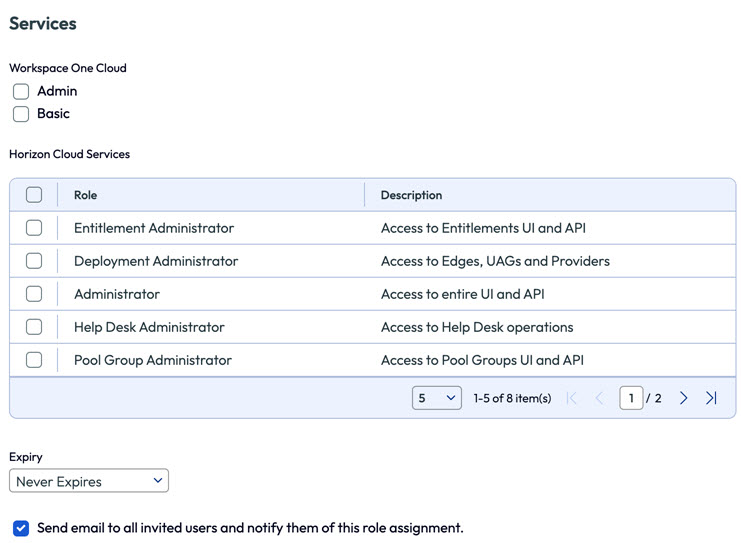Go to previous page of roles

tap(599, 398)
